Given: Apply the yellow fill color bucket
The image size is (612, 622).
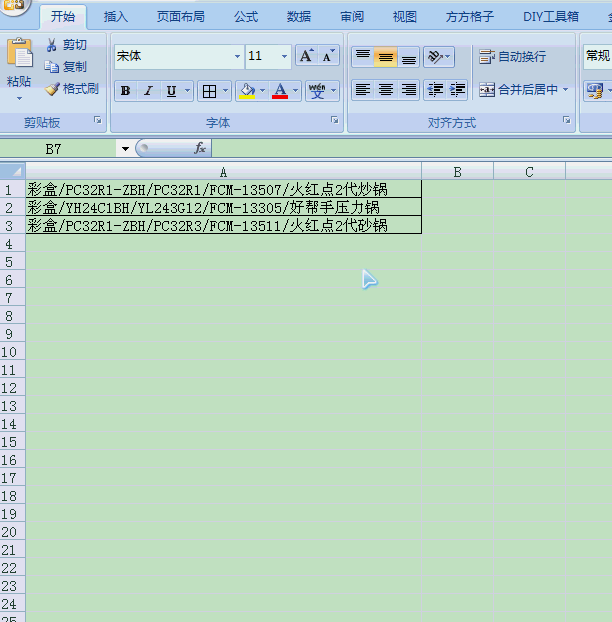Looking at the screenshot, I should (x=246, y=91).
